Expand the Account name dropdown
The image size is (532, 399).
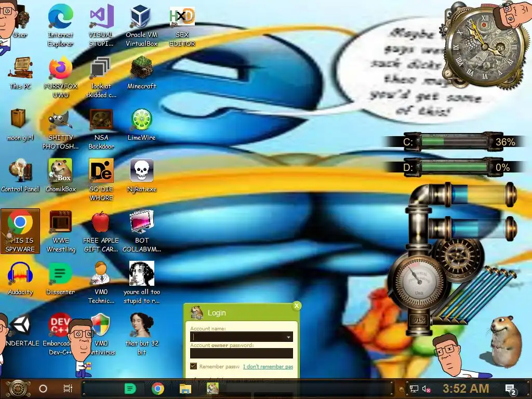pos(288,337)
